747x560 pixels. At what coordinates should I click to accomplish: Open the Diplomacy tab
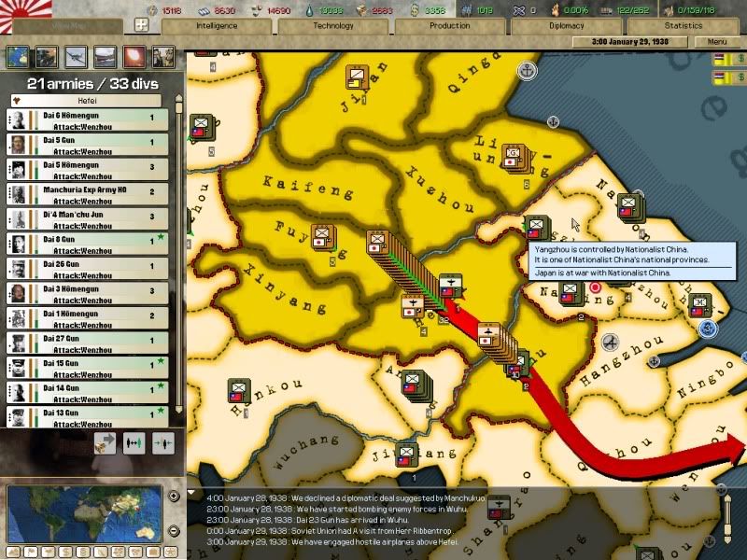click(x=567, y=26)
